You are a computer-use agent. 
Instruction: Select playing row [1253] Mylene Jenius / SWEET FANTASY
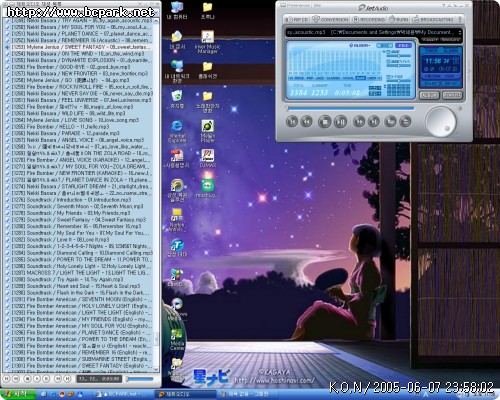click(79, 47)
